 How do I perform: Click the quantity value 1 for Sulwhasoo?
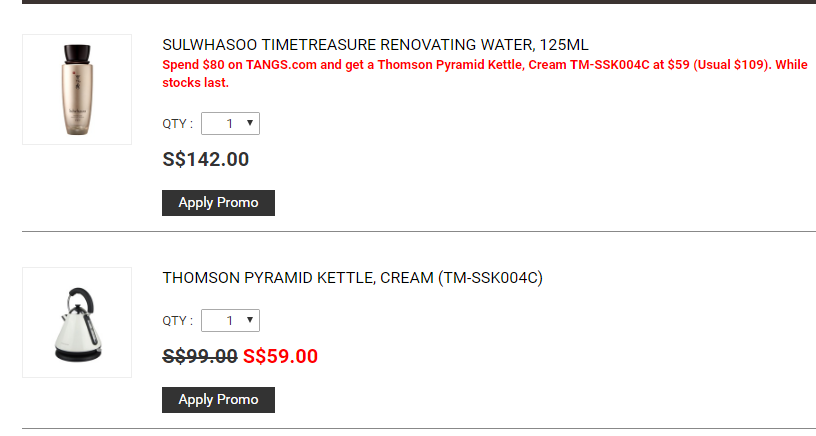click(229, 124)
